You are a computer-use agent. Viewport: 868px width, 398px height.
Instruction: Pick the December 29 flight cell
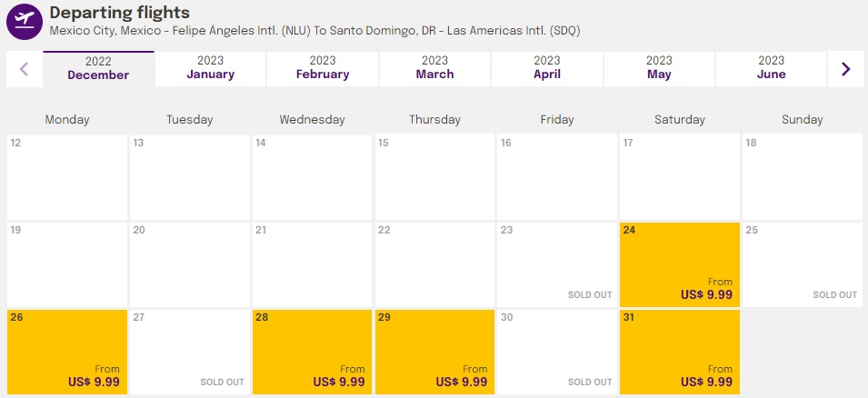pos(434,352)
